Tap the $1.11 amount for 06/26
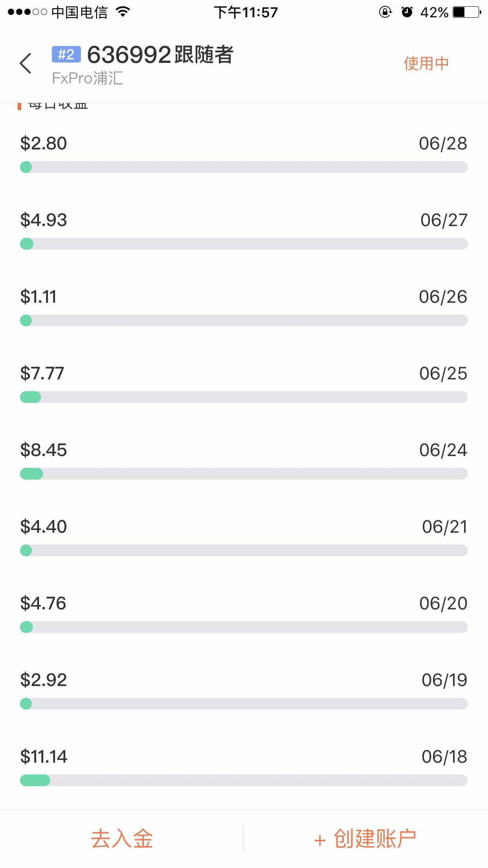The width and height of the screenshot is (488, 868). click(x=39, y=297)
